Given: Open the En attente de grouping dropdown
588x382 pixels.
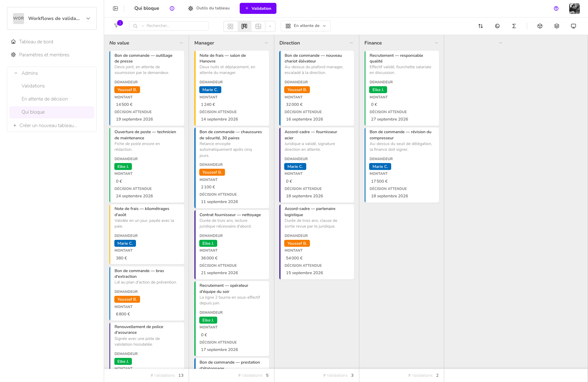Looking at the screenshot, I should [x=305, y=26].
